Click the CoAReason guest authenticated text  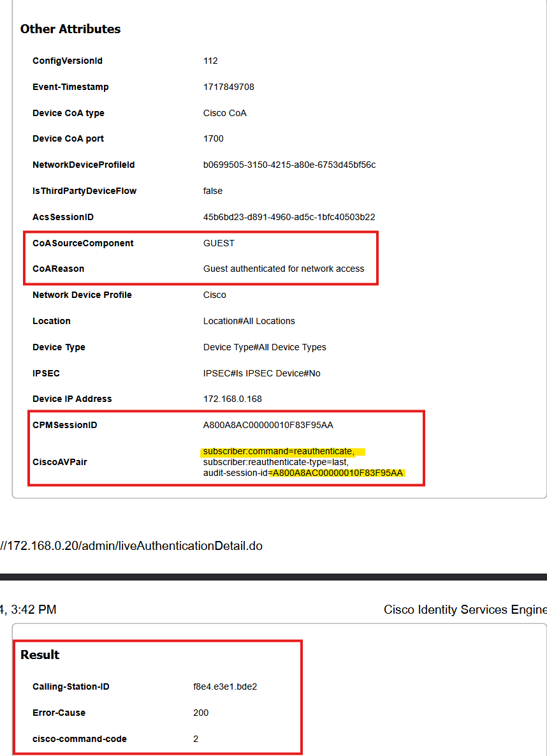click(284, 269)
